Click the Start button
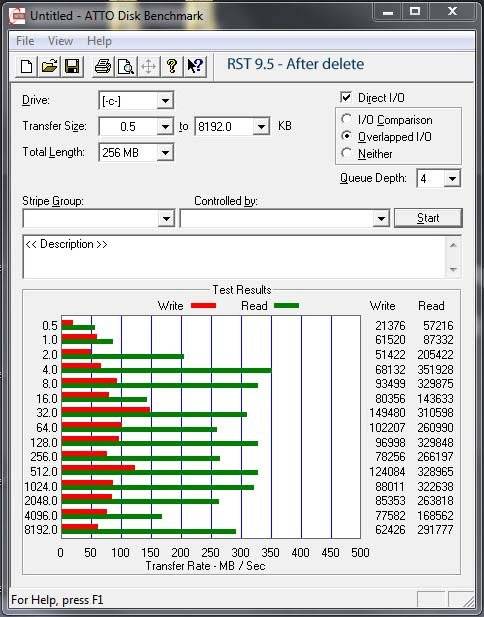 pos(428,218)
